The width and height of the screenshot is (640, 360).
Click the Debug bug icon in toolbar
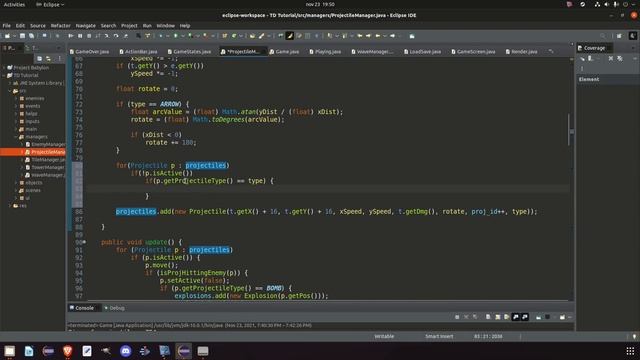point(161,36)
